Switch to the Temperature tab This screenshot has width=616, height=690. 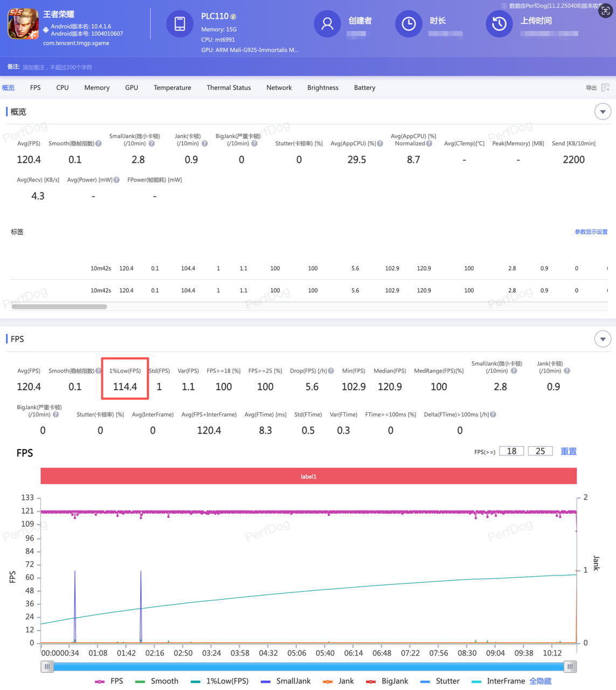(x=172, y=88)
